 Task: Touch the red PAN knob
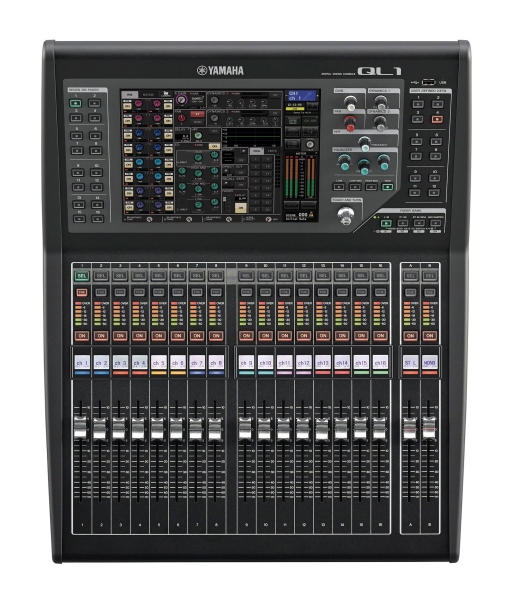[349, 122]
